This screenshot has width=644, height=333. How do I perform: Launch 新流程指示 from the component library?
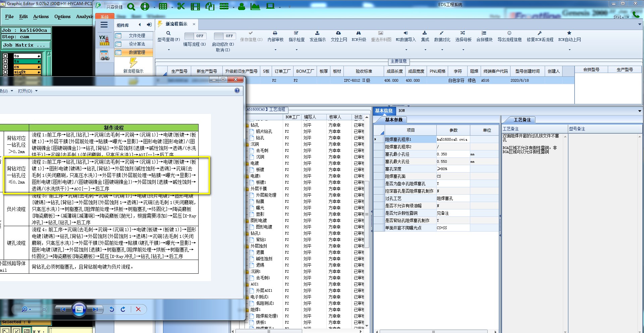(x=133, y=66)
